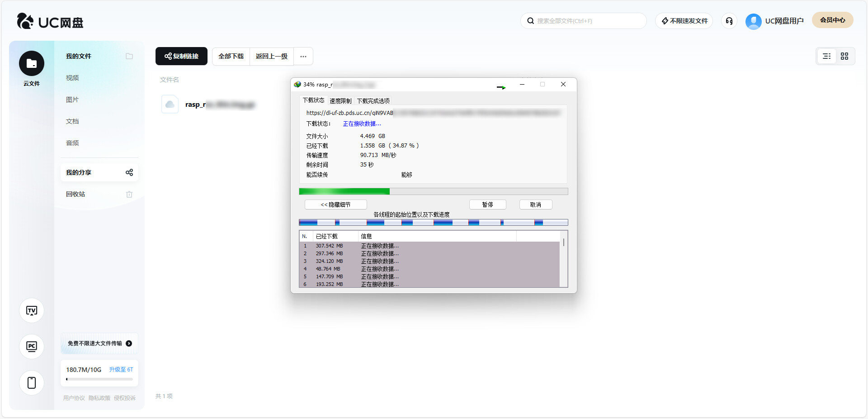Click 全部下载 button
This screenshot has width=868, height=419.
231,56
